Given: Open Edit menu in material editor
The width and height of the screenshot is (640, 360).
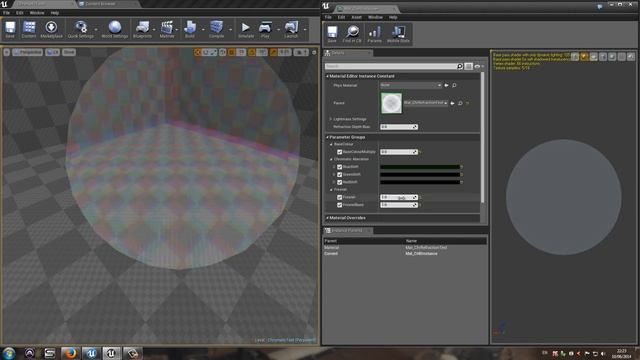Looking at the screenshot, I should pos(342,18).
